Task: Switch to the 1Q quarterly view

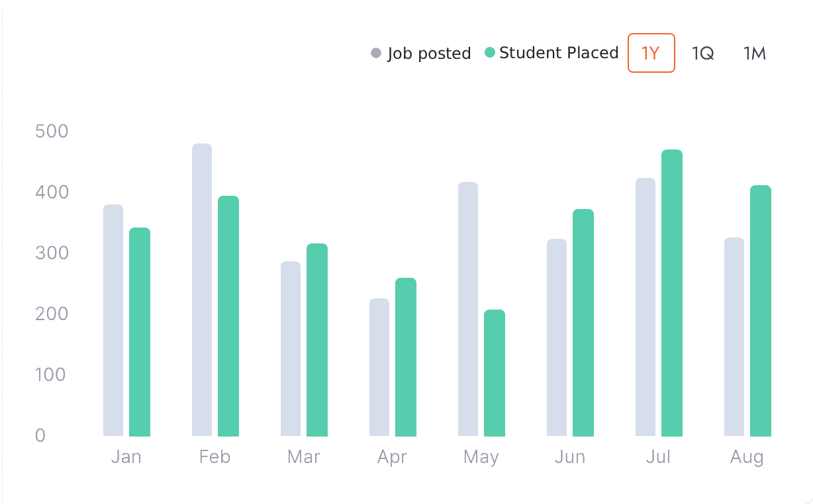Action: (702, 53)
